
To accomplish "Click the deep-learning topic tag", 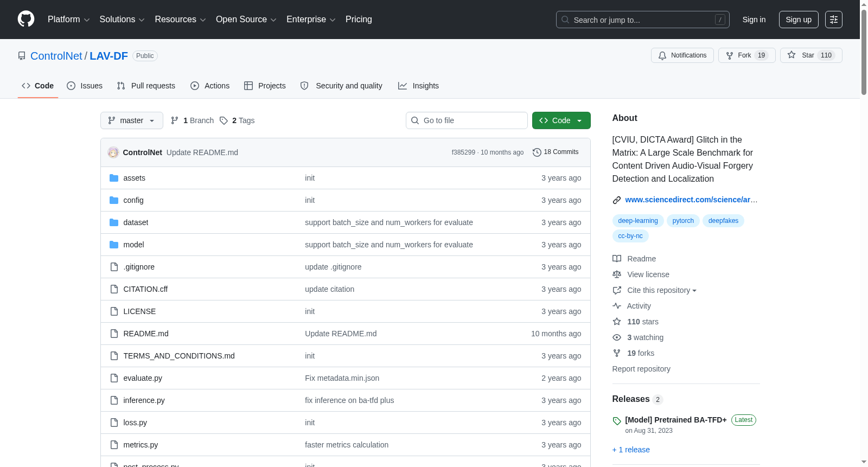I will 638,221.
